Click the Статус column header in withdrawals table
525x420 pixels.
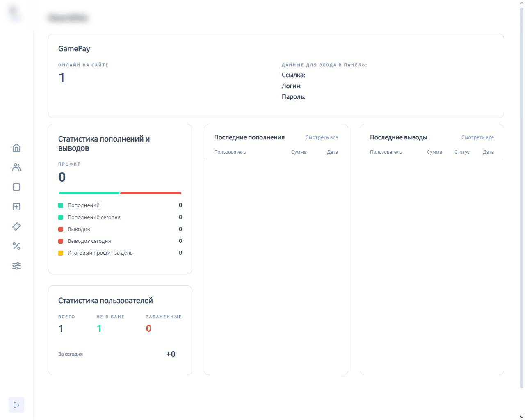coord(462,152)
